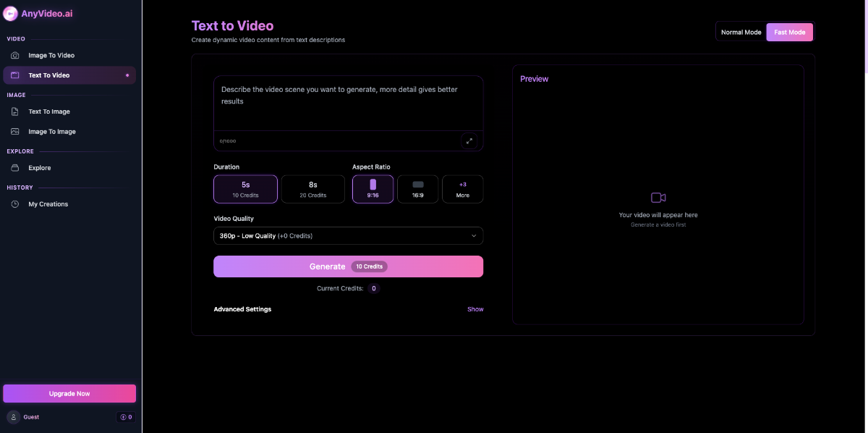Click the 'Your video will appear here' text
Image resolution: width=868 pixels, height=433 pixels.
pos(658,215)
